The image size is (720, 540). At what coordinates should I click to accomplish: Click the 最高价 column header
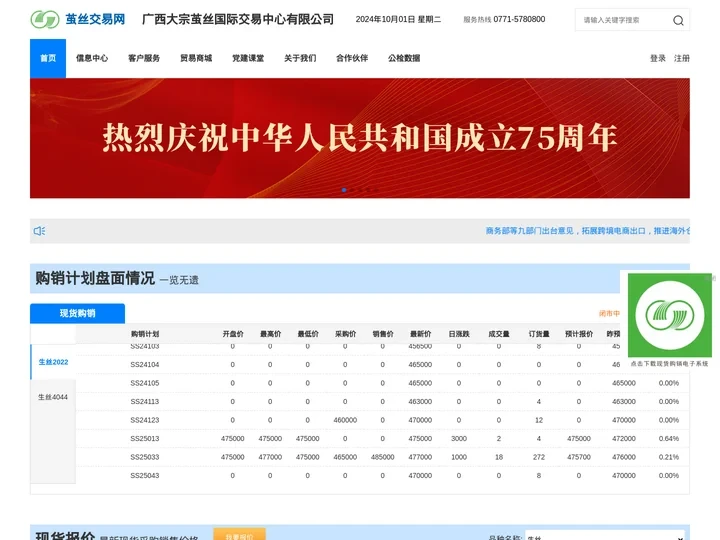pyautogui.click(x=270, y=334)
